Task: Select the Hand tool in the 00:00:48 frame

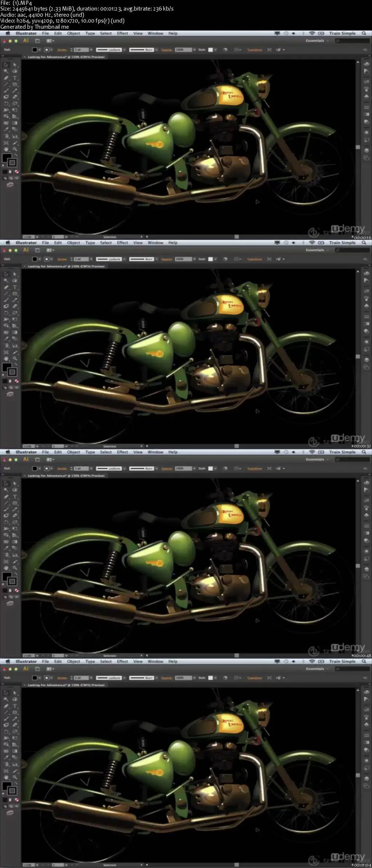Action: click(x=6, y=568)
